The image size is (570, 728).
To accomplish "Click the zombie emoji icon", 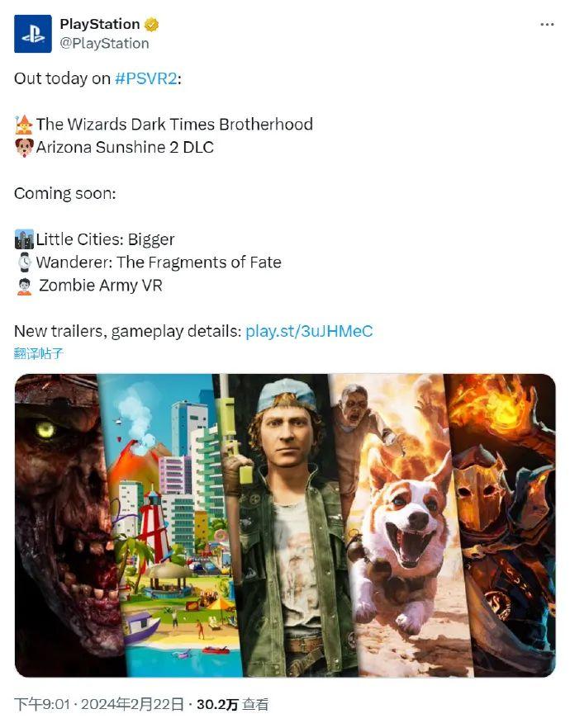I will pos(24,286).
